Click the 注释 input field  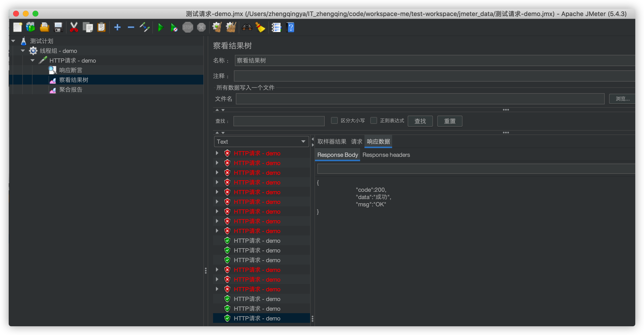[435, 76]
